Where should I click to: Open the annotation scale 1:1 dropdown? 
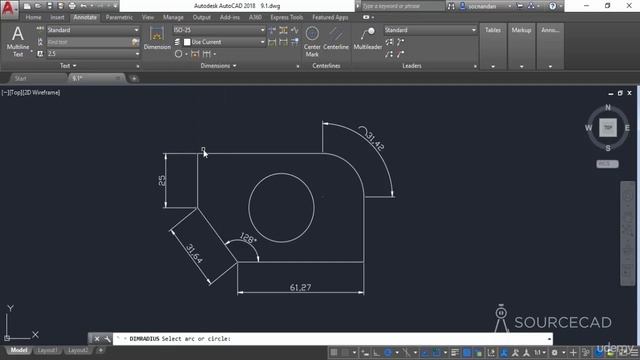click(x=540, y=353)
